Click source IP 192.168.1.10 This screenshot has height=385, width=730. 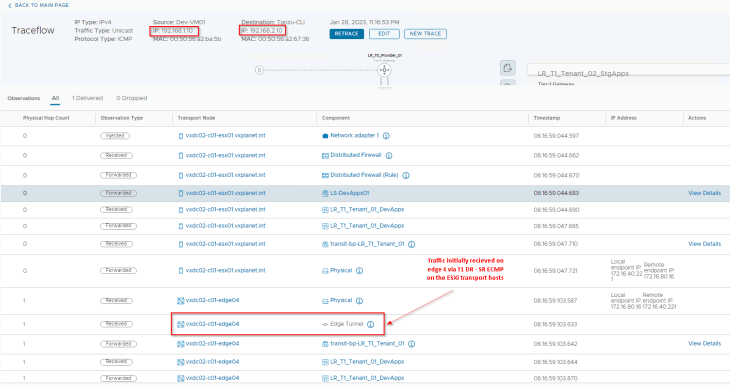(x=173, y=31)
